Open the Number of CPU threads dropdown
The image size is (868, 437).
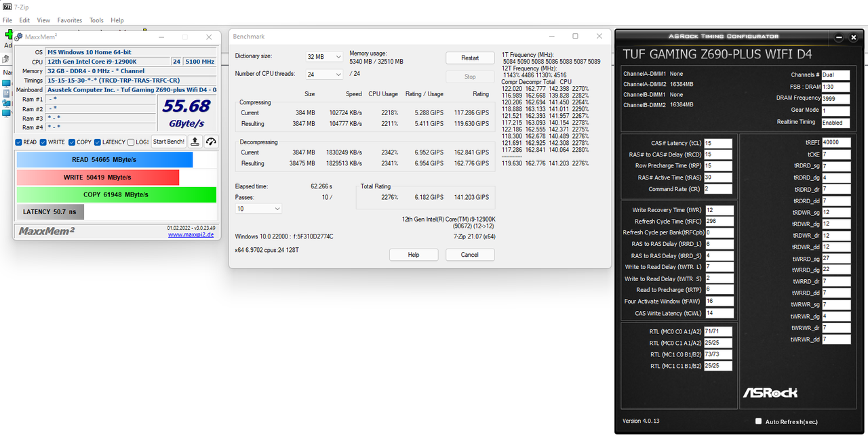[324, 75]
